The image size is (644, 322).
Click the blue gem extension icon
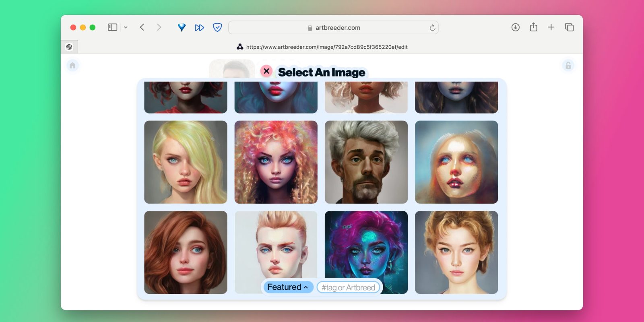click(182, 27)
